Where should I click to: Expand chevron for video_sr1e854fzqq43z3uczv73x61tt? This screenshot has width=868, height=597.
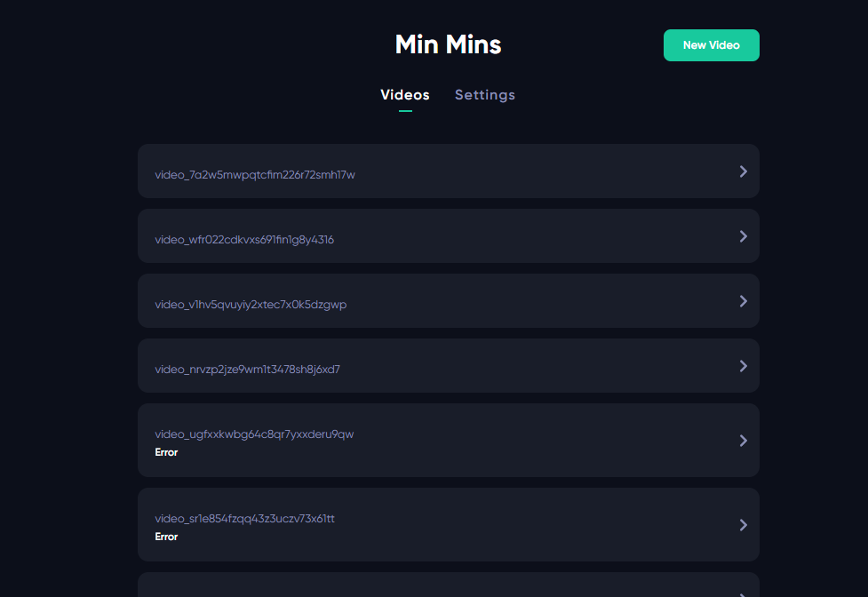click(x=744, y=524)
